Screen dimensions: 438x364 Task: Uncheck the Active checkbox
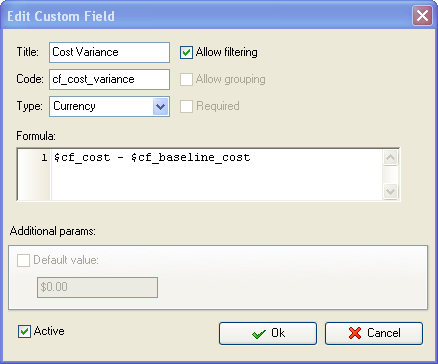click(x=24, y=332)
